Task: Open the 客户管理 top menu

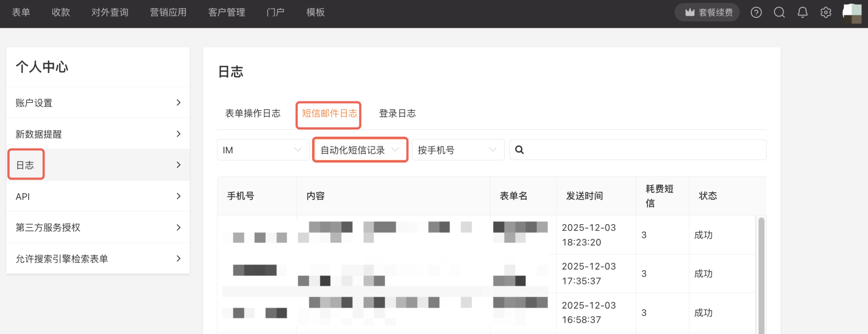Action: (227, 13)
